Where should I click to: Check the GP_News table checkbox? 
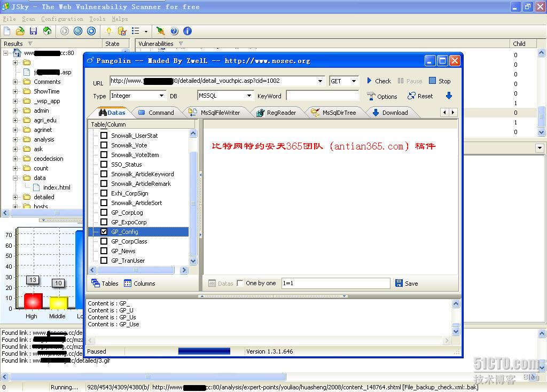[104, 251]
